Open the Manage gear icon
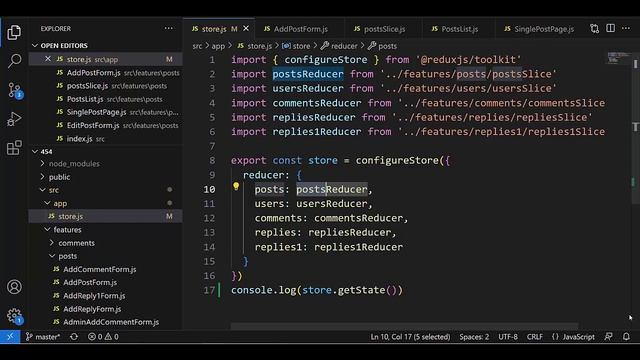 (x=15, y=316)
